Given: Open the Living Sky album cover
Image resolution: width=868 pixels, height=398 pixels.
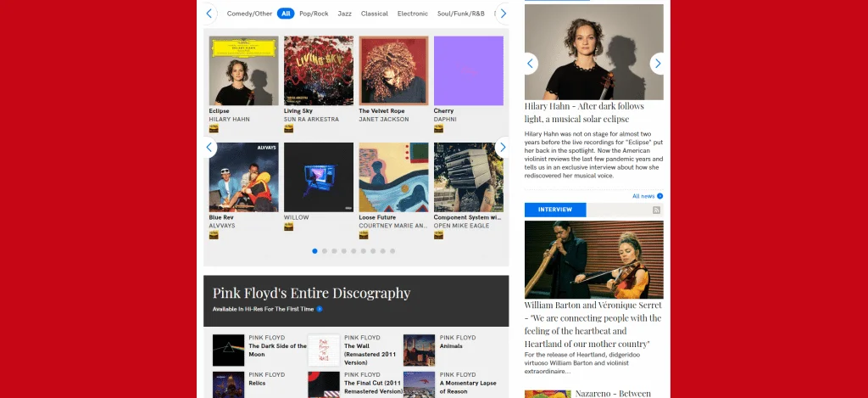Looking at the screenshot, I should pos(318,70).
